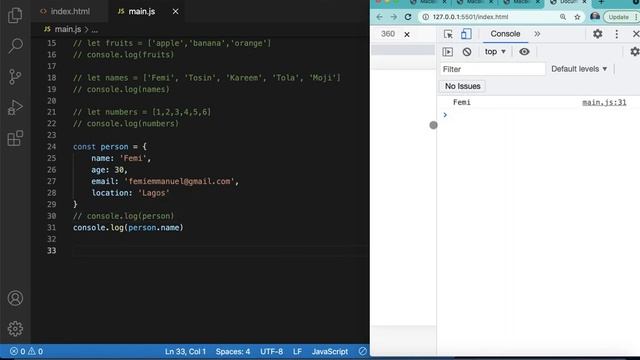640x360 pixels.
Task: Change end of line sequence LF
Action: point(297,351)
